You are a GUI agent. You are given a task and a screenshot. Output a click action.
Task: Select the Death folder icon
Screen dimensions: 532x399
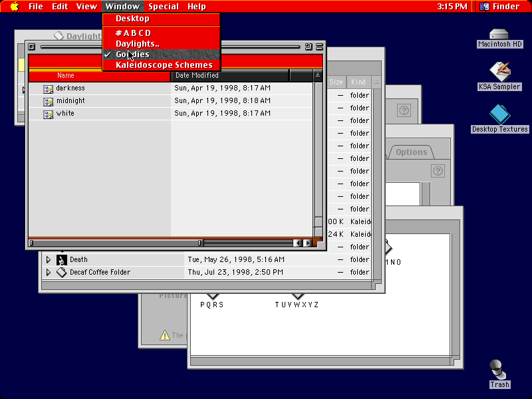click(x=61, y=259)
